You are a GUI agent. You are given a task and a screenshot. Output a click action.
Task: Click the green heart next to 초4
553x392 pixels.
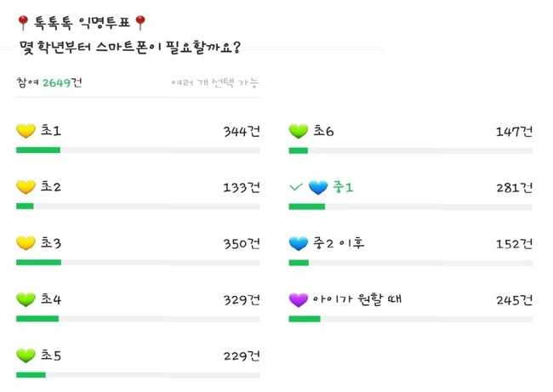[x=26, y=299]
